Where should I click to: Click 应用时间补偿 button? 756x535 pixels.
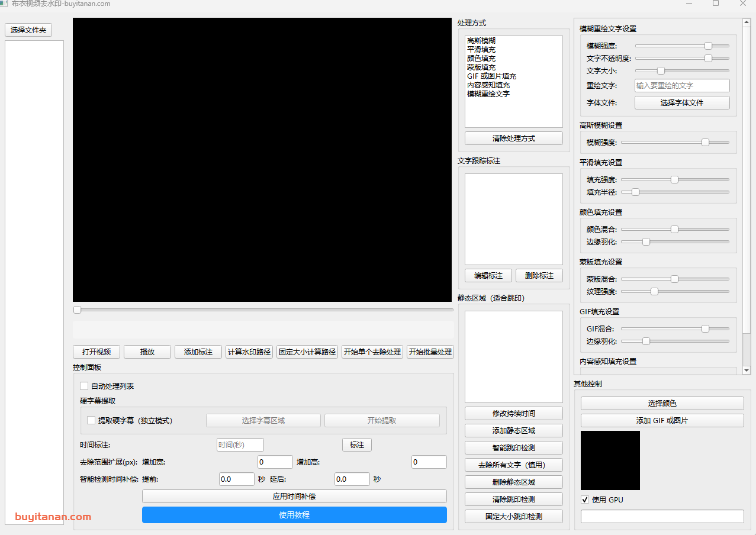coord(294,496)
